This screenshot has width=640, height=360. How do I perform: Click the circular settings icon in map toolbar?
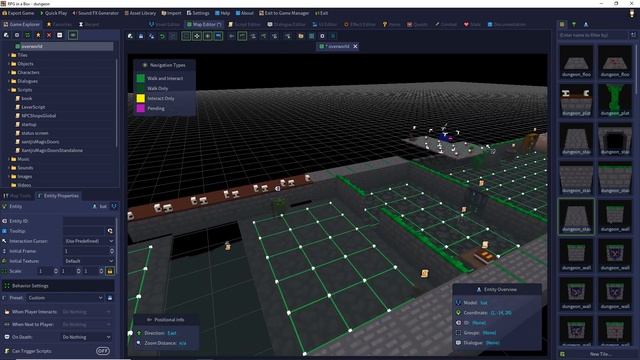click(x=322, y=36)
